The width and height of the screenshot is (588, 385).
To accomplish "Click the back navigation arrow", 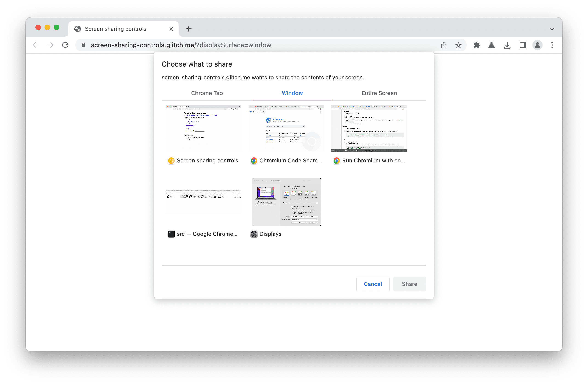I will tap(37, 45).
